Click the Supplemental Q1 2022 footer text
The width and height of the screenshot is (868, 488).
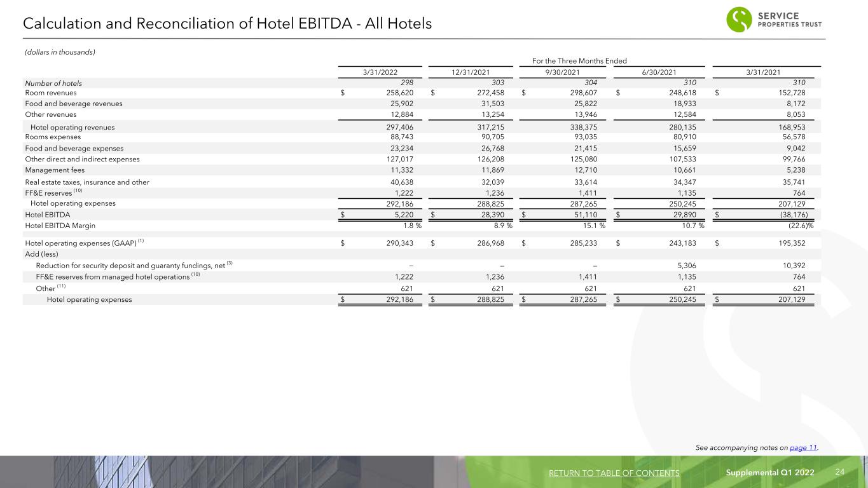(771, 473)
